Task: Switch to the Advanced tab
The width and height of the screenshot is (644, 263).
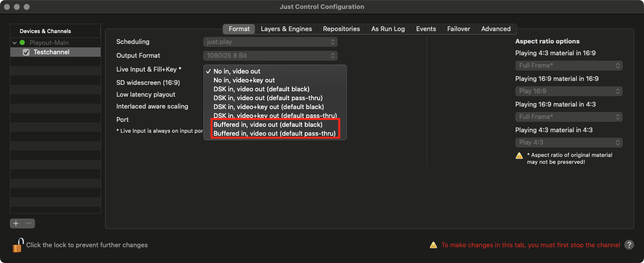Action: click(496, 29)
